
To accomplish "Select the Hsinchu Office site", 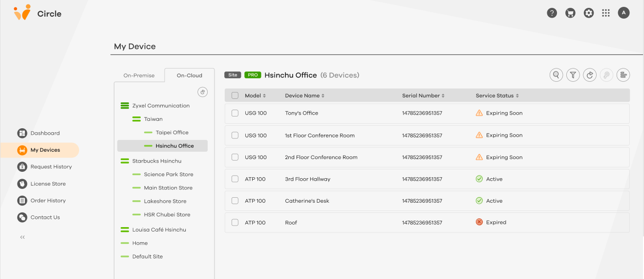I will [163, 146].
